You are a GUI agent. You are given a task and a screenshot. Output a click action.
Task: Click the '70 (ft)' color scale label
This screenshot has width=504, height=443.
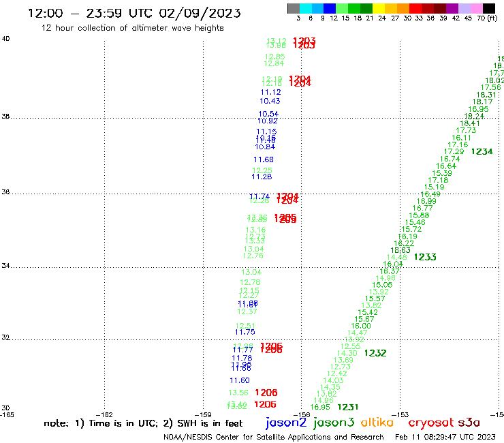coord(487,18)
